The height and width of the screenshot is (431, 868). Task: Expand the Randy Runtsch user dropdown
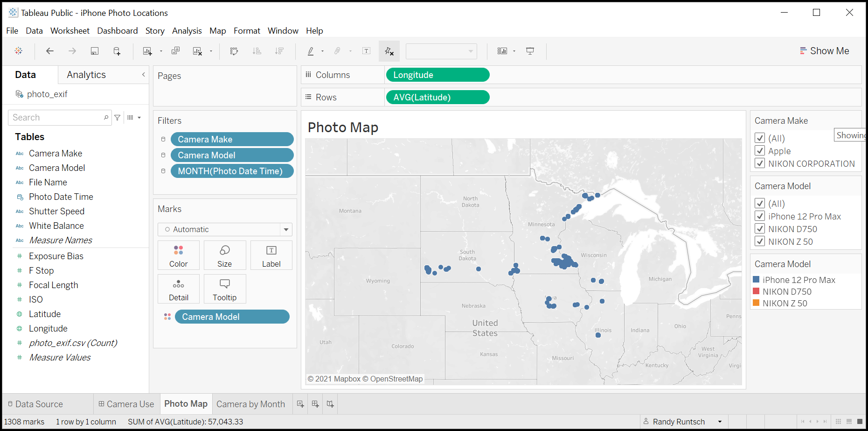pos(720,422)
